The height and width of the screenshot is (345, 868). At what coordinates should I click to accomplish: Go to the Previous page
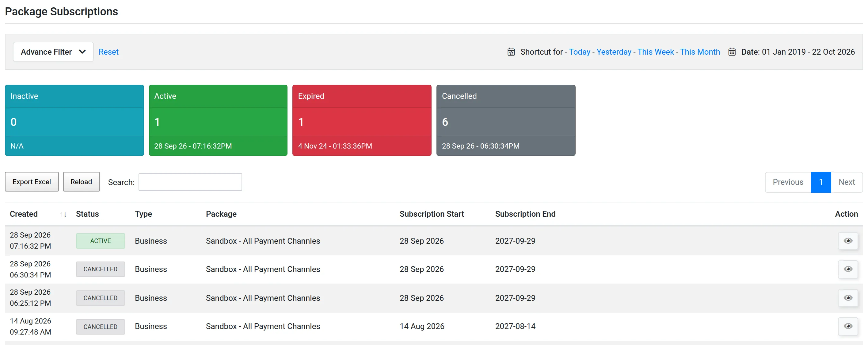pos(788,182)
